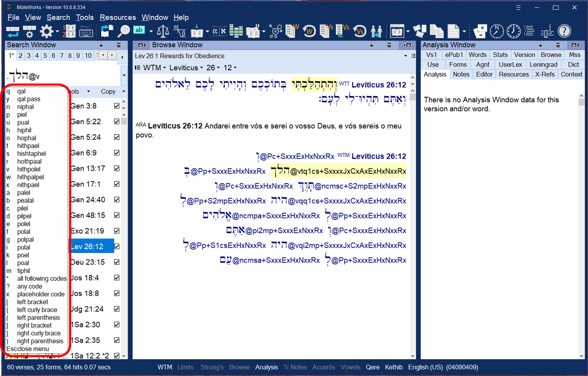Select Gen 17:1 in the results list
The image size is (588, 376).
point(86,184)
